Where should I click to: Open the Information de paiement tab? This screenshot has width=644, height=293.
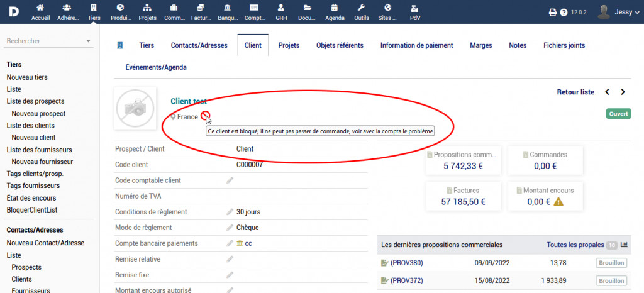click(416, 45)
